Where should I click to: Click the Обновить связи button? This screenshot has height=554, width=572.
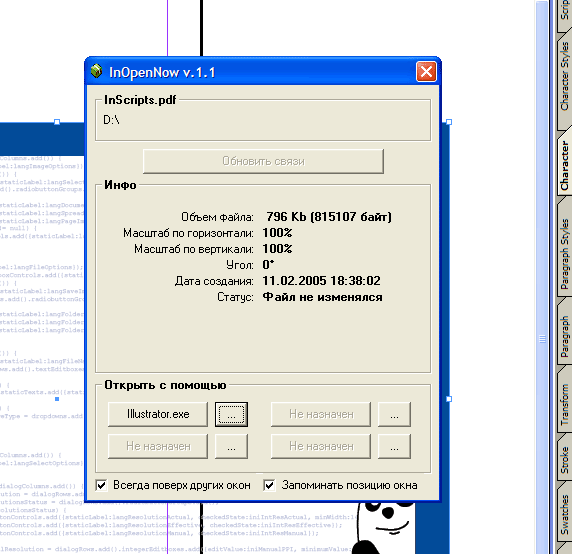point(263,161)
